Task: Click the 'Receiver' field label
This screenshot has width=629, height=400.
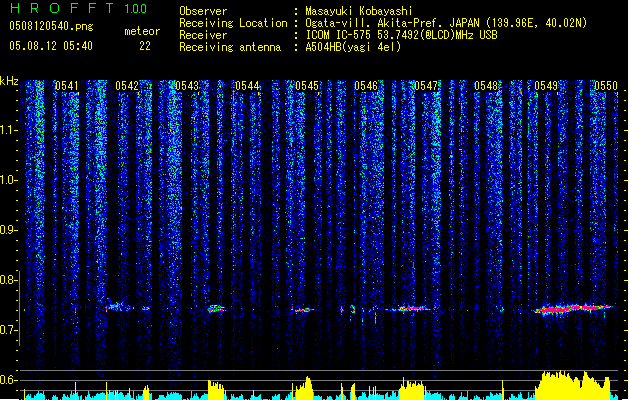Action: (203, 35)
